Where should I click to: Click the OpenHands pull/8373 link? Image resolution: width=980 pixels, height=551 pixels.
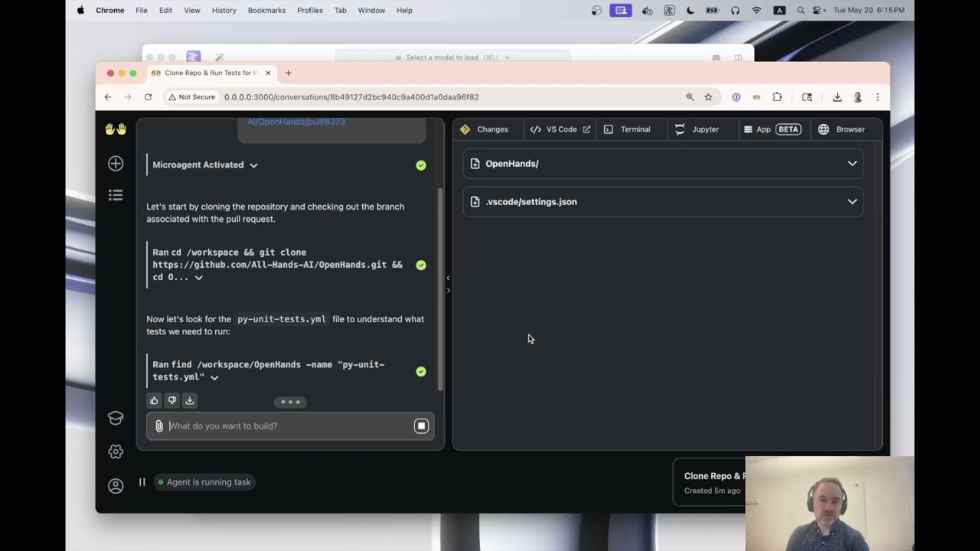point(296,122)
